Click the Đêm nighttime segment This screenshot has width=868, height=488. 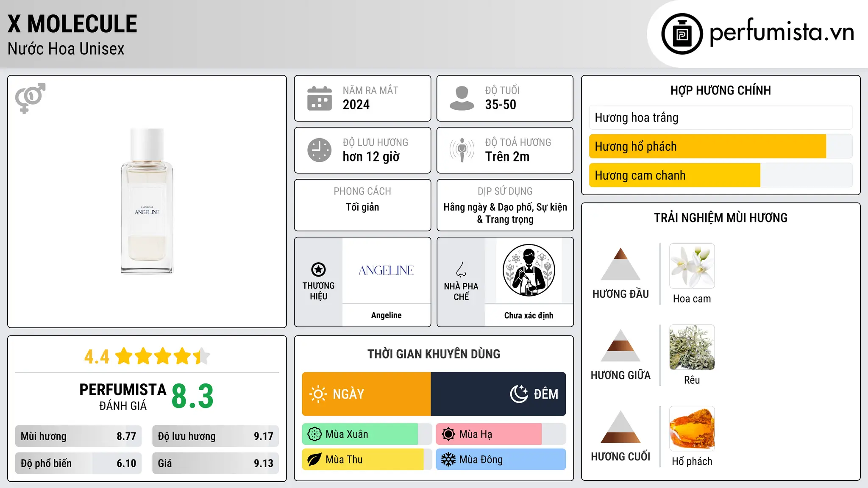(x=498, y=394)
